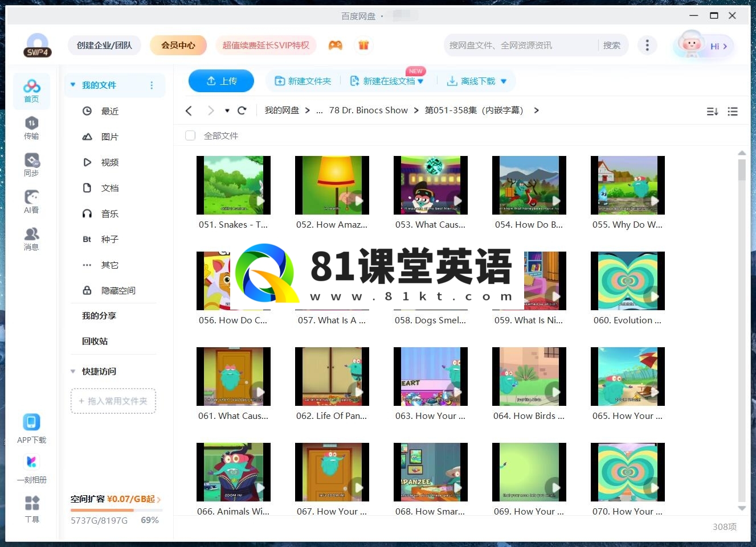This screenshot has height=547, width=756.
Task: Open 我的分享 in sidebar
Action: pyautogui.click(x=99, y=315)
